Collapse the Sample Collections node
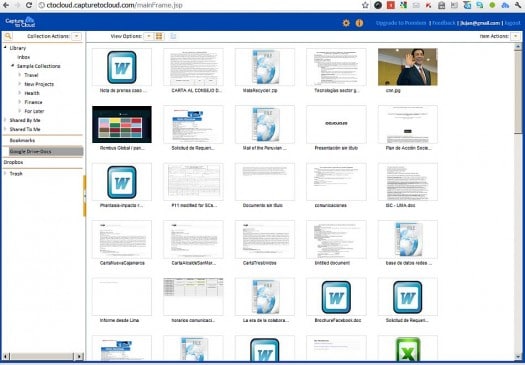Screen dimensions: 525x365 tap(12, 66)
